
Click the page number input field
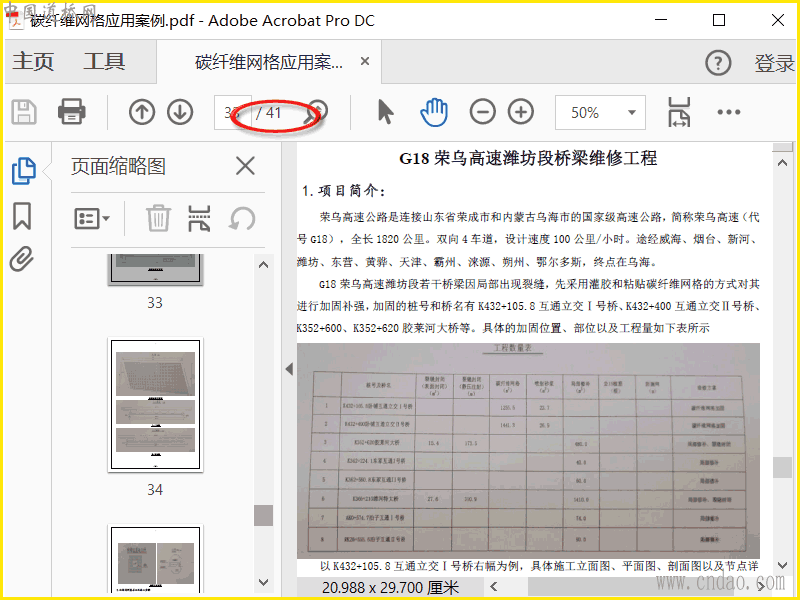tap(233, 112)
